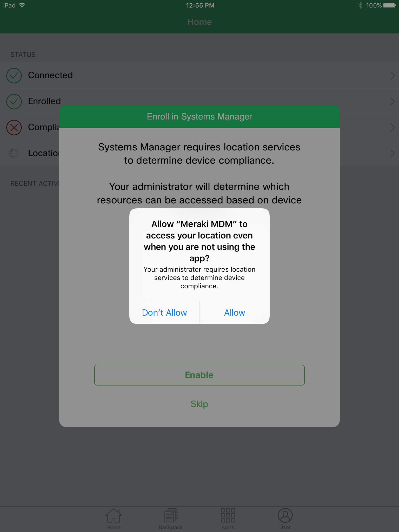Image resolution: width=399 pixels, height=532 pixels.
Task: Expand the Enrolled row chevron
Action: coord(392,102)
